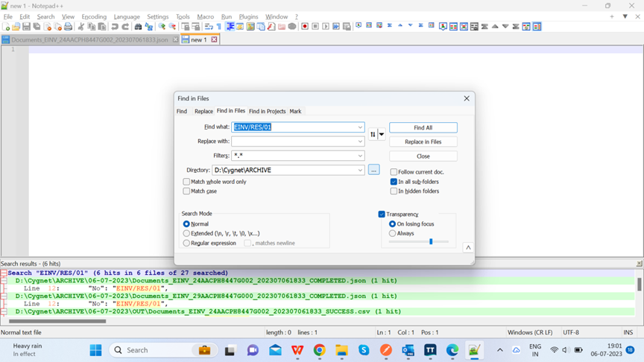
Task: Expand the Directory path dropdown
Action: tap(360, 171)
